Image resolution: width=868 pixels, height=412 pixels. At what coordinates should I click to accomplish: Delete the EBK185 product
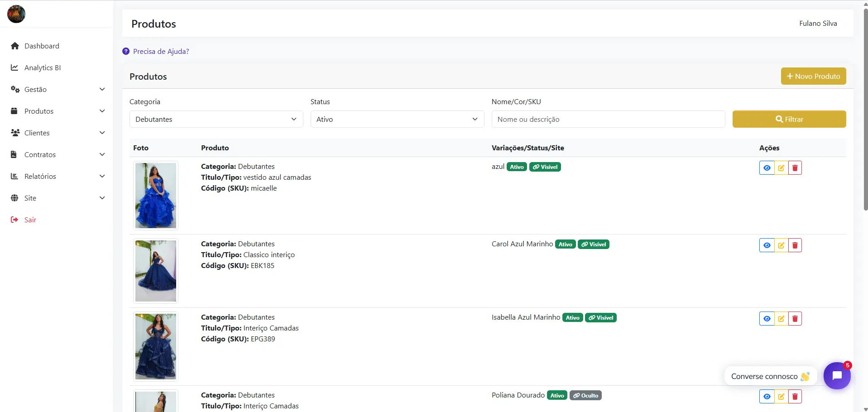coord(795,245)
